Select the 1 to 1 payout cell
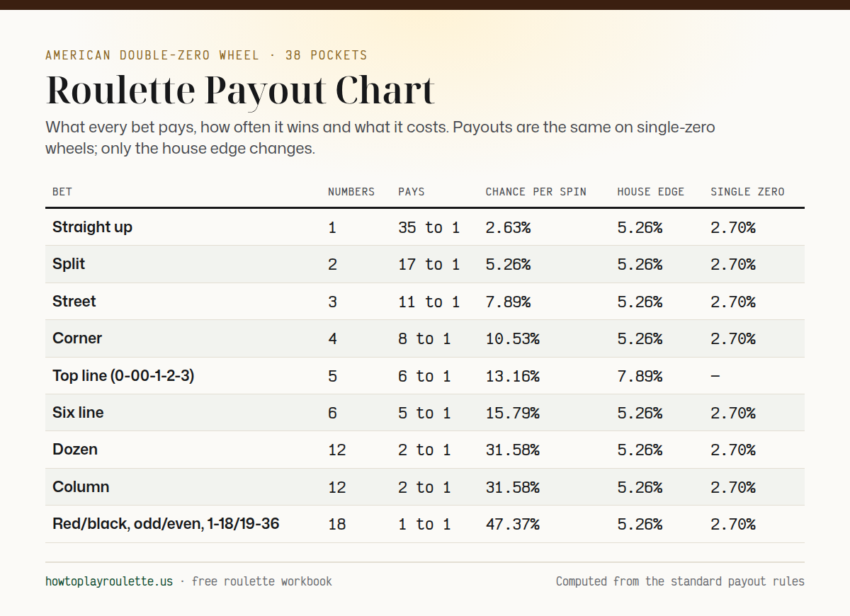This screenshot has width=850, height=616. (424, 524)
